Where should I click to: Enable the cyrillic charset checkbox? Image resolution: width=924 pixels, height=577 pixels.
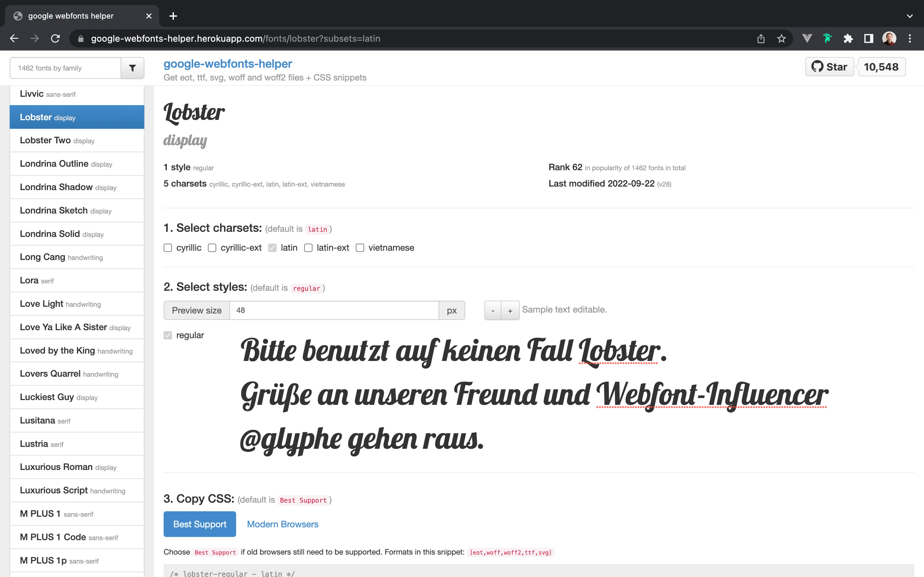(167, 248)
